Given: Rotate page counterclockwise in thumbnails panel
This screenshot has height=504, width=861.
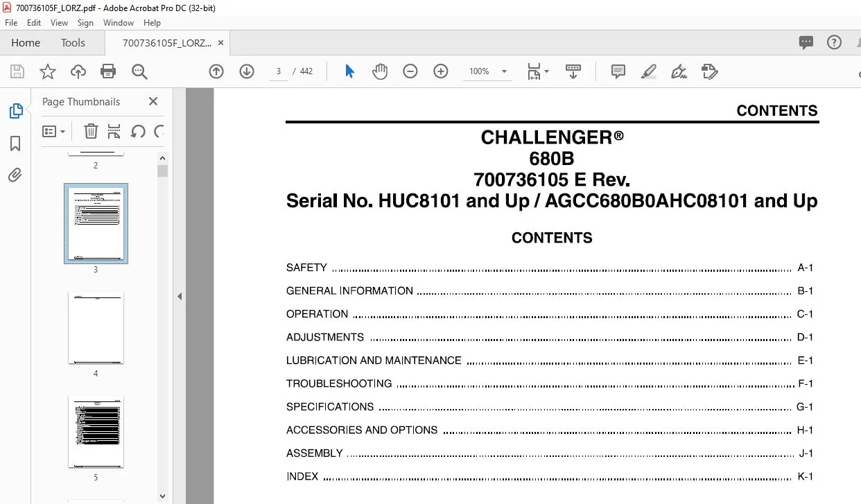Looking at the screenshot, I should click(x=138, y=131).
